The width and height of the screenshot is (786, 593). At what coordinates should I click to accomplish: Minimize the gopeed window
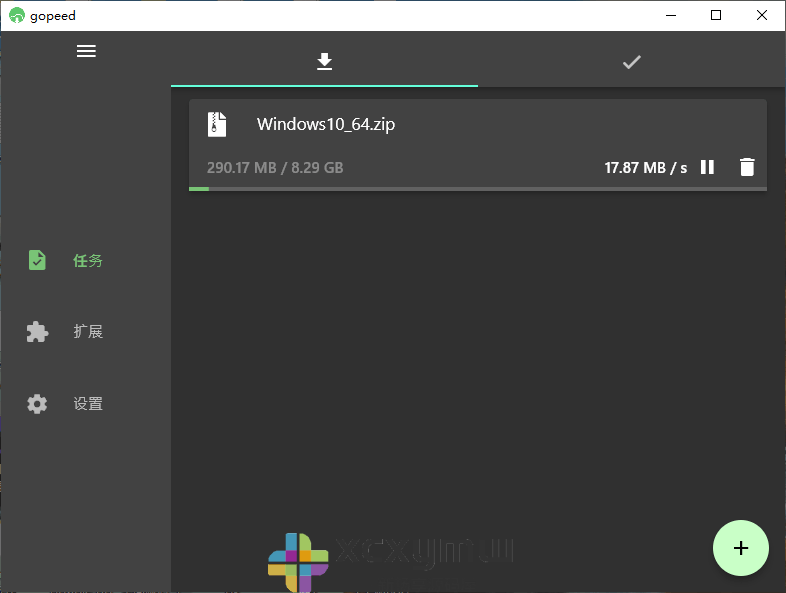(x=670, y=15)
